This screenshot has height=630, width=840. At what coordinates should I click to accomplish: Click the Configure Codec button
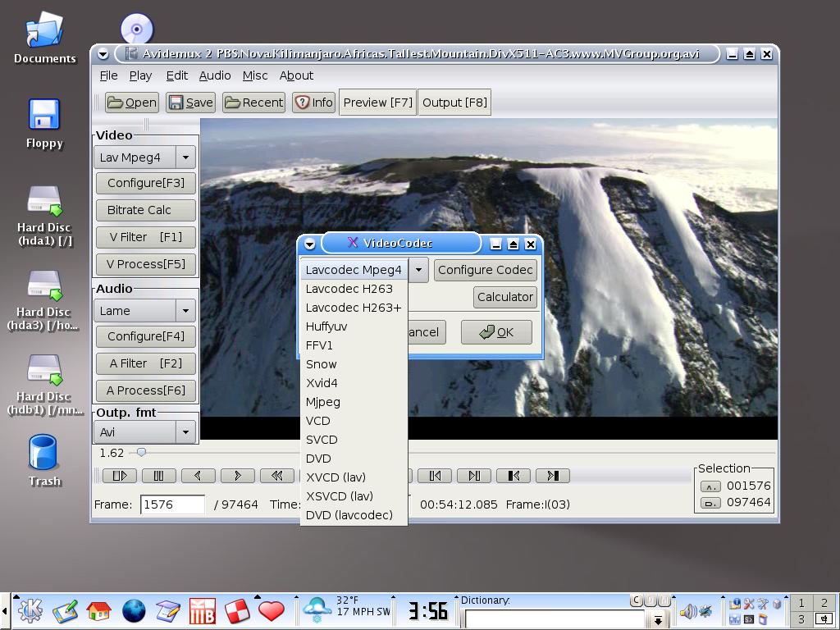(485, 270)
